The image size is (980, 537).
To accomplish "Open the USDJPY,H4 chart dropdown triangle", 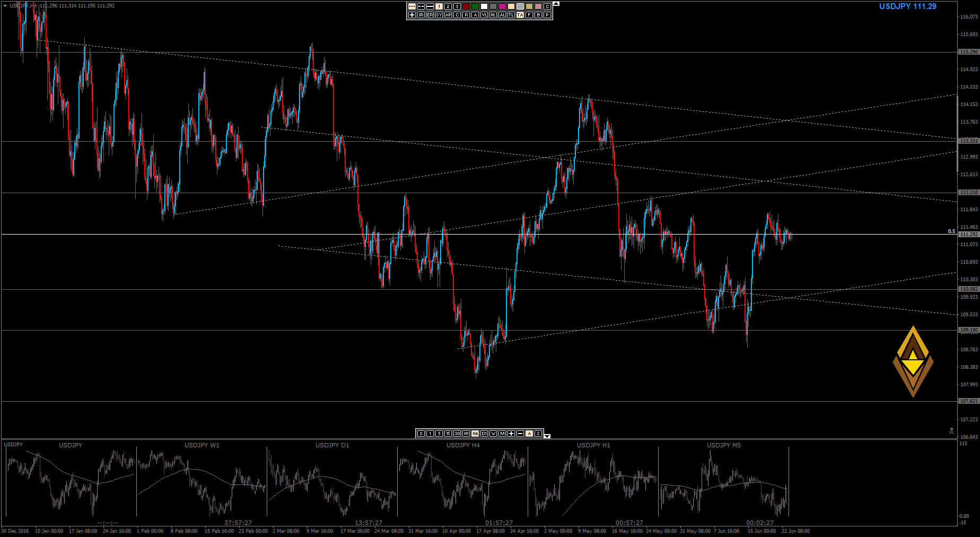I will coord(5,6).
